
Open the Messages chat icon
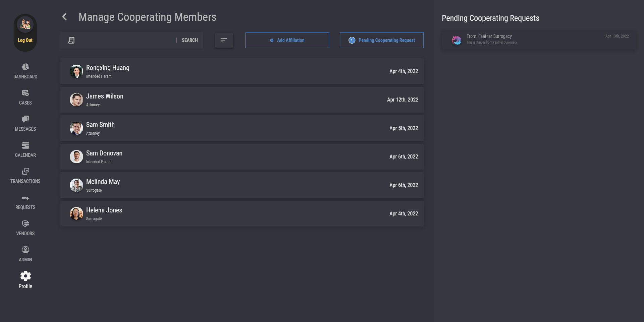point(25,119)
